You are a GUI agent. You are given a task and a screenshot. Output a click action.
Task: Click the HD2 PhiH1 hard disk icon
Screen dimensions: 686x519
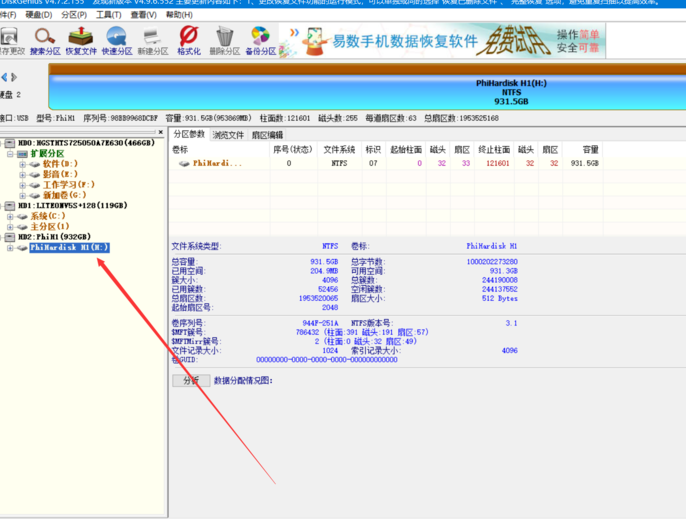click(x=10, y=237)
